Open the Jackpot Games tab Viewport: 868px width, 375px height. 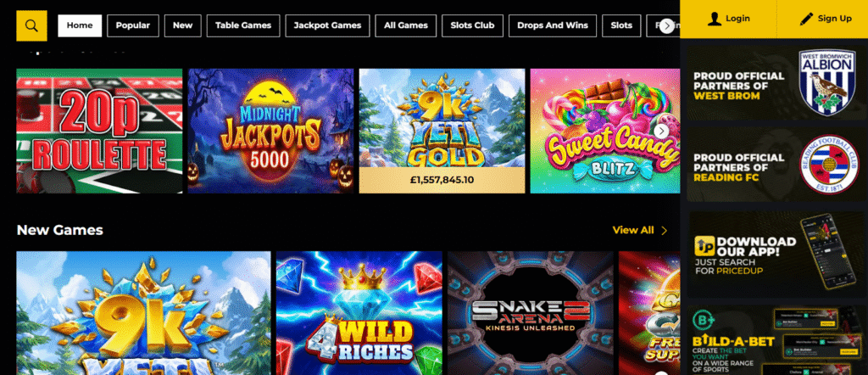[x=327, y=25]
